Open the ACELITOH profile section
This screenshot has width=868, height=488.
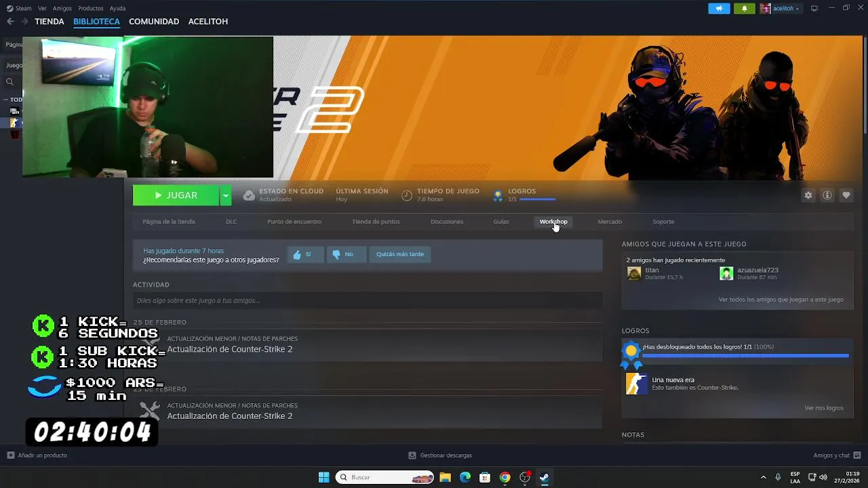click(208, 22)
